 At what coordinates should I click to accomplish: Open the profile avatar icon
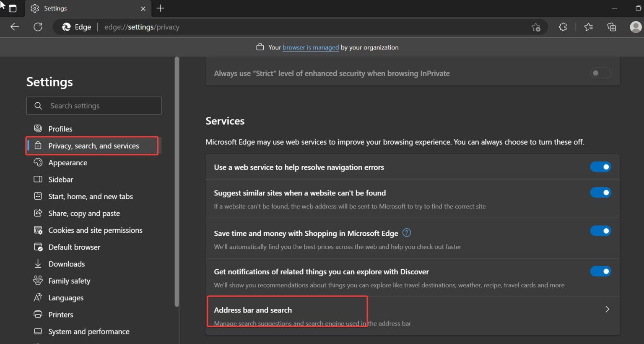click(x=635, y=26)
